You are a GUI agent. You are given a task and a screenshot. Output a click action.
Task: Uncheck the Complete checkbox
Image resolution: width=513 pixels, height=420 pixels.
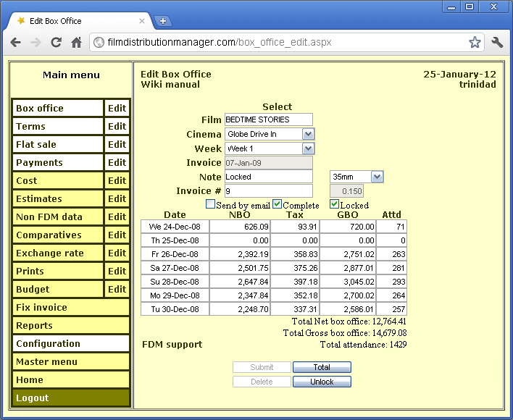(x=278, y=205)
